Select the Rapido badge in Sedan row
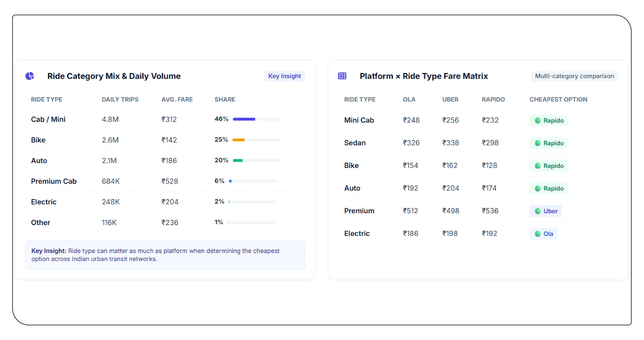Image resolution: width=644 pixels, height=340 pixels. pos(549,143)
